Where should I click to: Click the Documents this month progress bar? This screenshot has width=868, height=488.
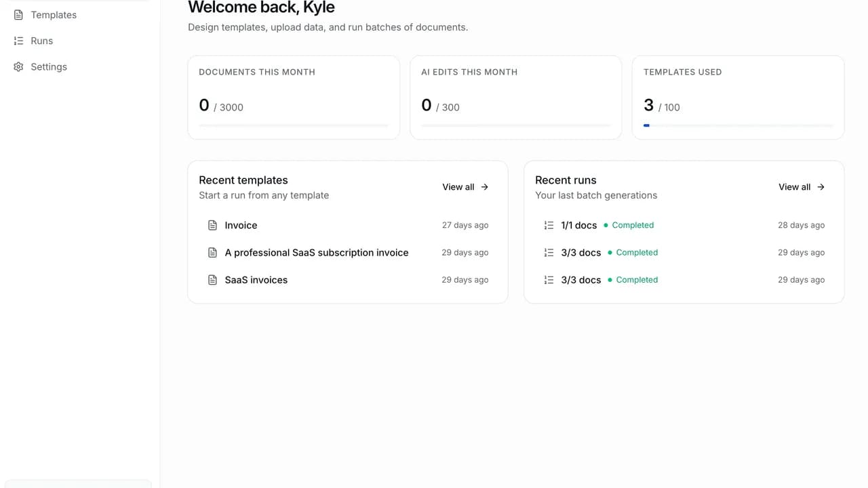[x=294, y=125]
